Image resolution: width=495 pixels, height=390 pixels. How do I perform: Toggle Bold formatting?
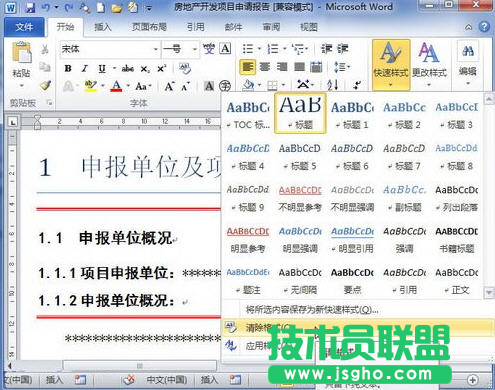click(68, 69)
